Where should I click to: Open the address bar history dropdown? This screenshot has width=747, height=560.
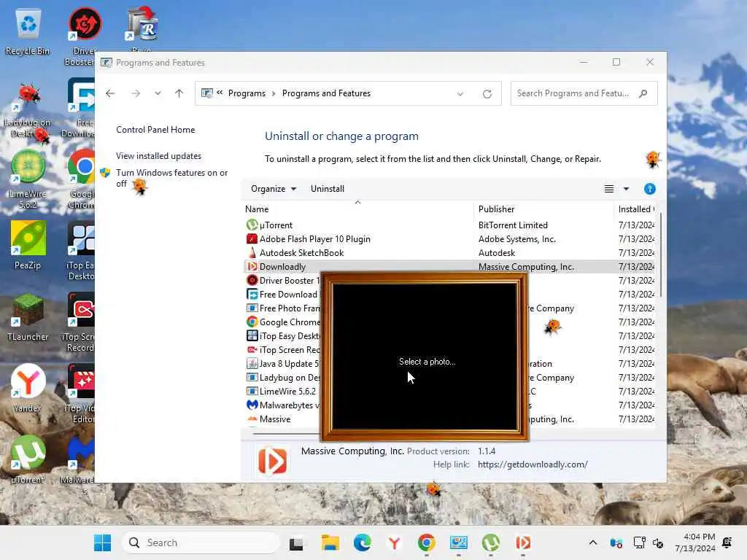click(460, 94)
